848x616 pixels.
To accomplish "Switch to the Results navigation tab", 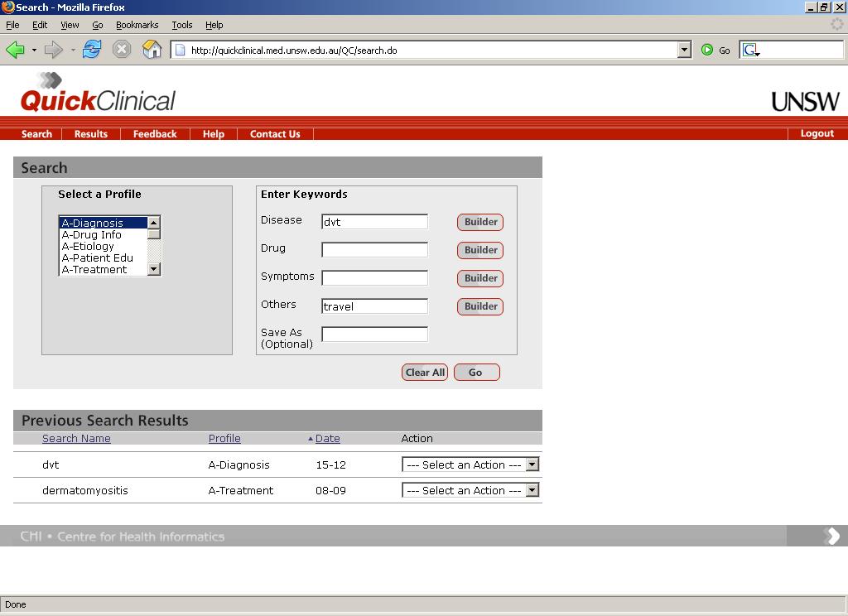I will pos(90,134).
